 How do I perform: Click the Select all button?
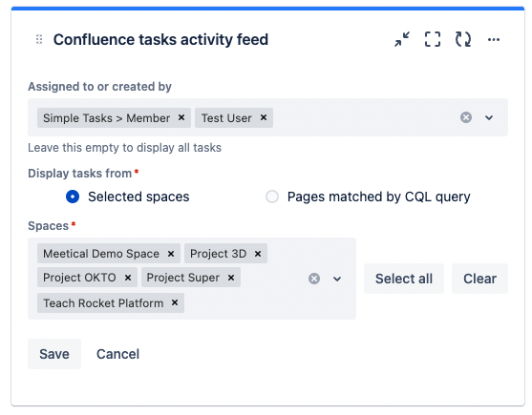point(404,279)
